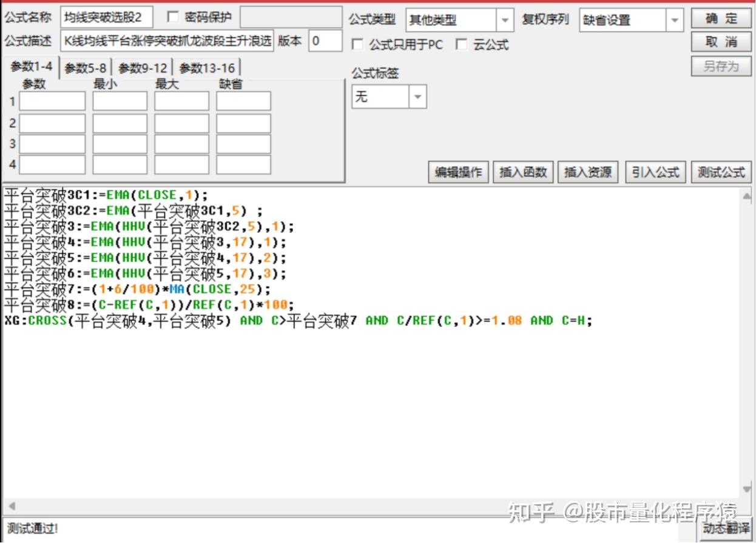
Task: Click parameter 4 name field
Action: [x=52, y=164]
